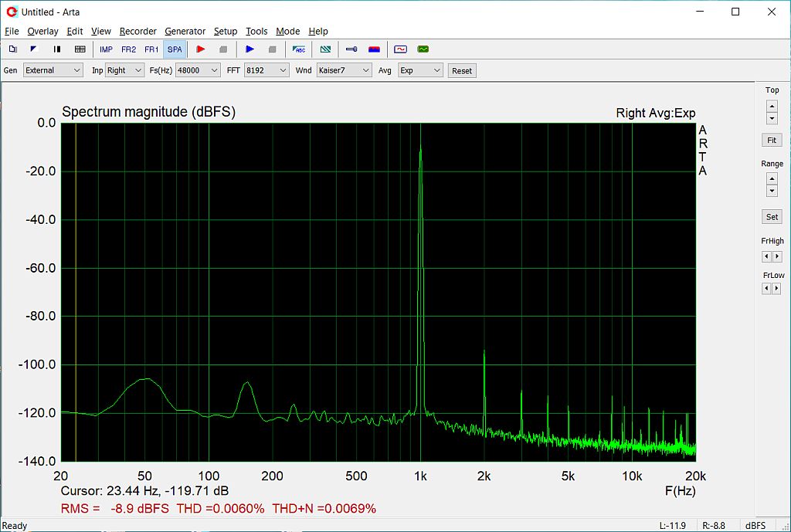Screen dimensions: 791x532
Task: Increase graph Top with up arrow
Action: click(x=772, y=107)
